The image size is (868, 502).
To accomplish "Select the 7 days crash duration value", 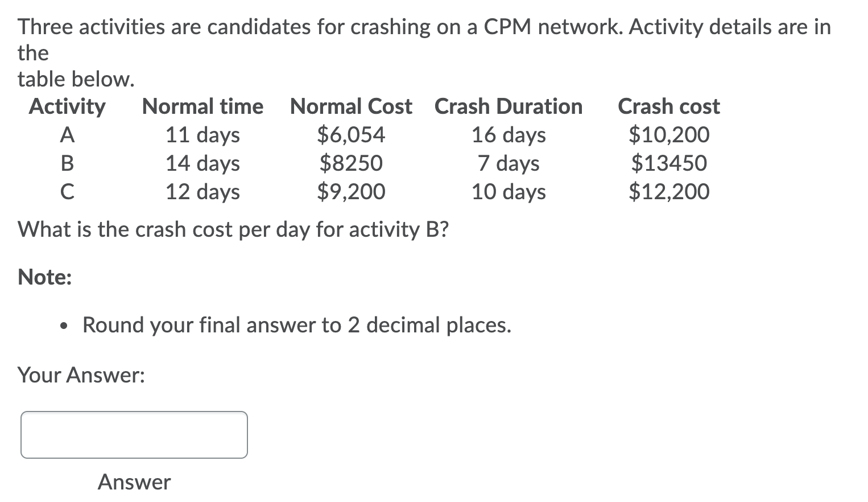I will (506, 163).
